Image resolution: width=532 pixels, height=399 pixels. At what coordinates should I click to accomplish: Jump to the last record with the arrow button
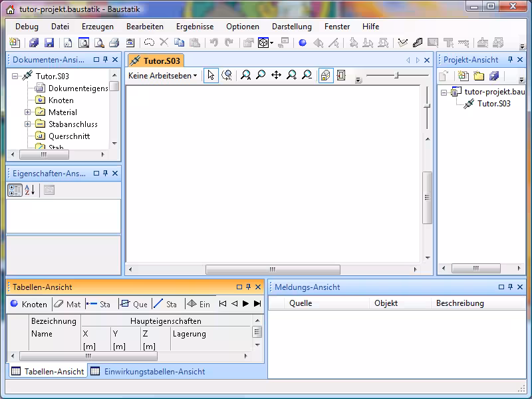click(x=257, y=304)
